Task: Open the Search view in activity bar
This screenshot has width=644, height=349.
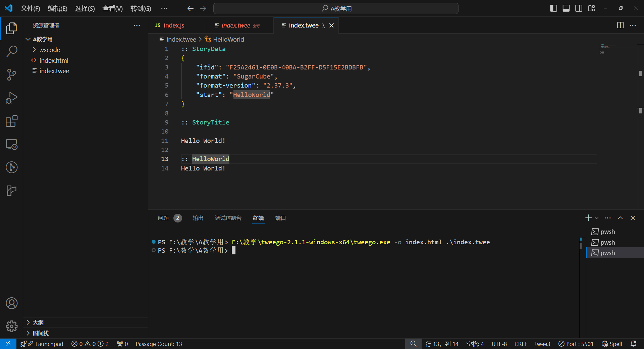Action: 11,52
